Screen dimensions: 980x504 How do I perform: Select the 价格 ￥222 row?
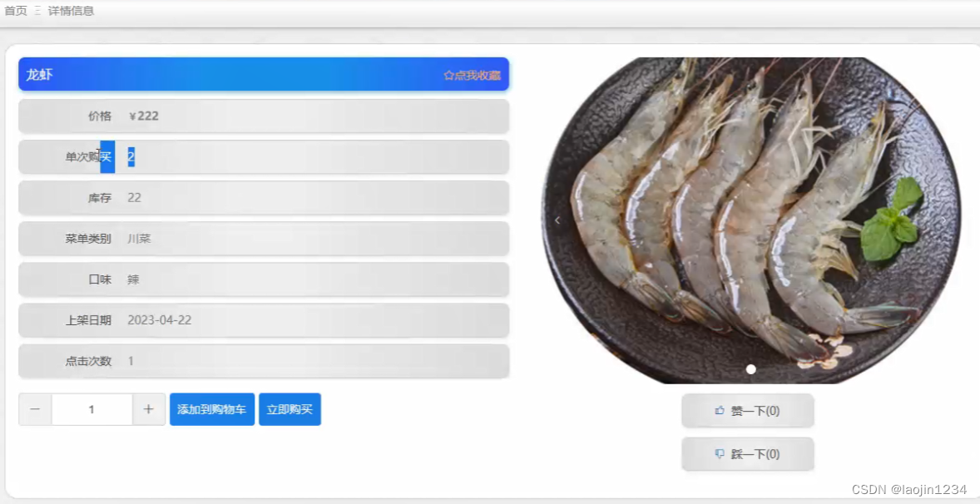click(x=264, y=116)
